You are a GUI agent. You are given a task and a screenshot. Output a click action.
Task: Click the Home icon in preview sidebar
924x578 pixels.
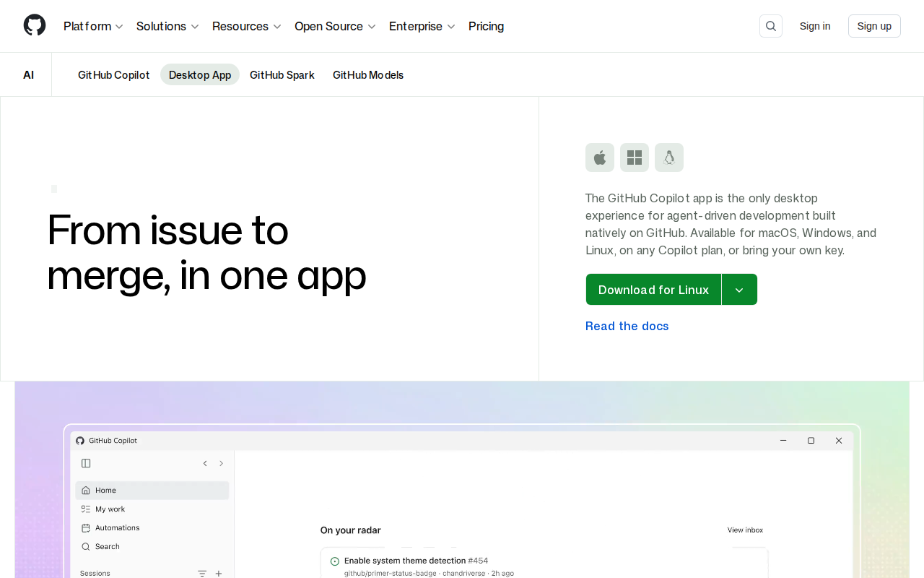[x=86, y=490]
